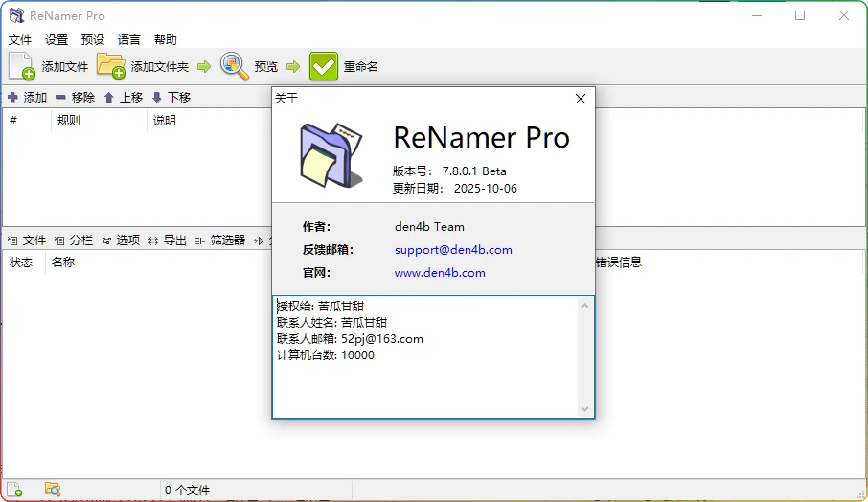868x502 pixels.
Task: Add a rule with the 添加 plus icon
Action: click(x=13, y=98)
